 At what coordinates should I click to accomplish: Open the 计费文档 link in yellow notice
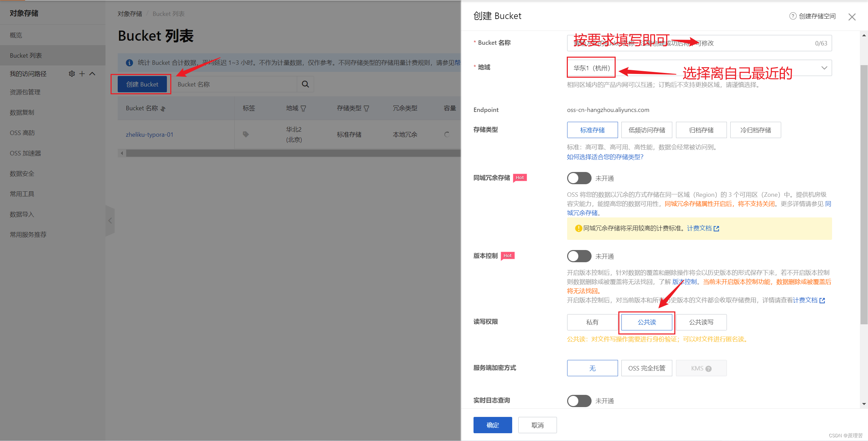(x=699, y=228)
